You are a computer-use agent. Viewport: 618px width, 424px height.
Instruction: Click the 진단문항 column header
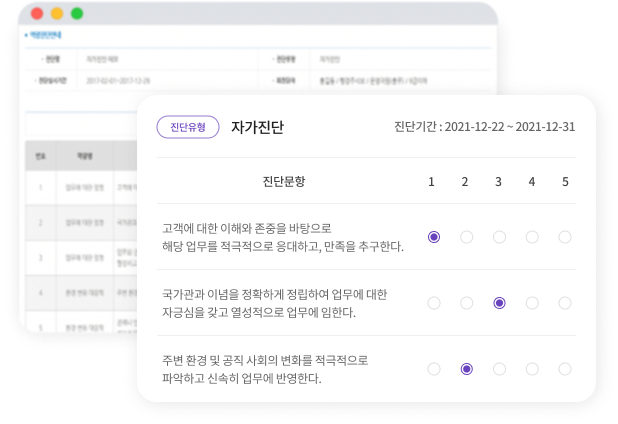pyautogui.click(x=284, y=181)
